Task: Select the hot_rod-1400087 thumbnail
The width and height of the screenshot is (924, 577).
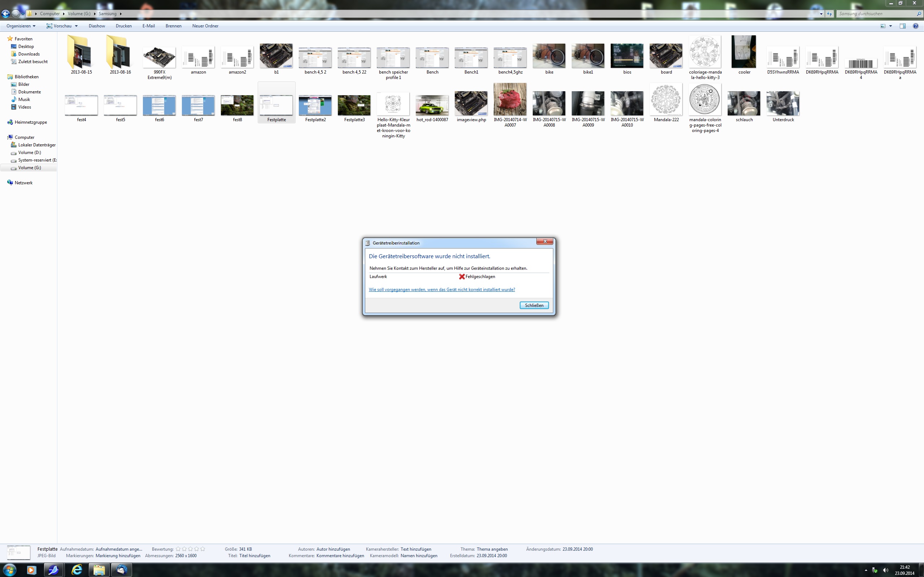Action: pyautogui.click(x=432, y=105)
